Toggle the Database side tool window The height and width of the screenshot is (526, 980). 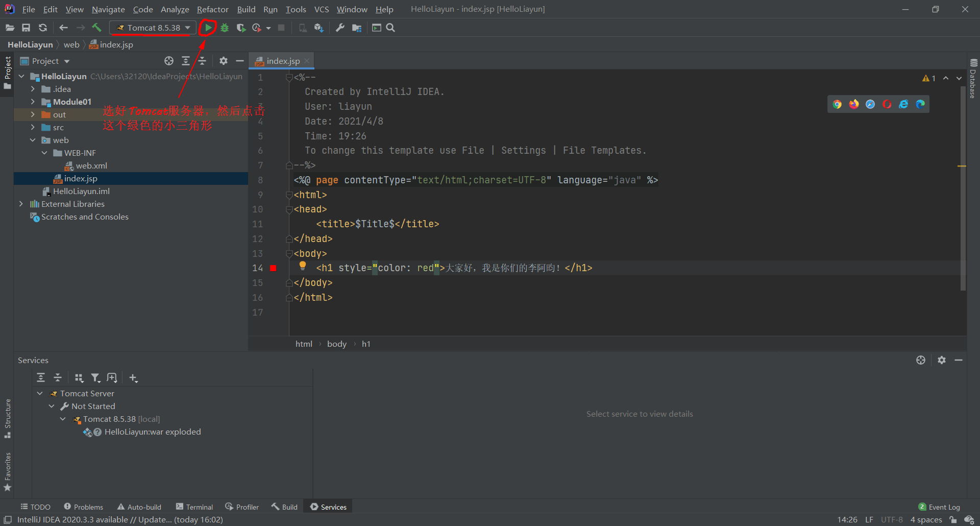[973, 79]
